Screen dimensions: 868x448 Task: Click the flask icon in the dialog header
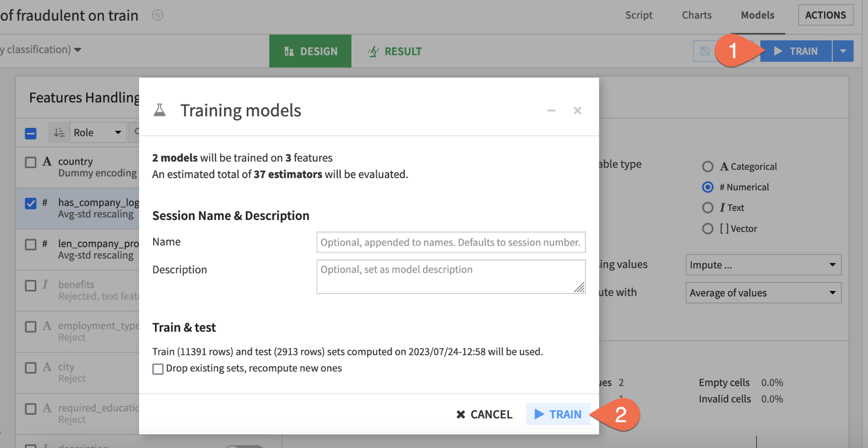tap(160, 110)
